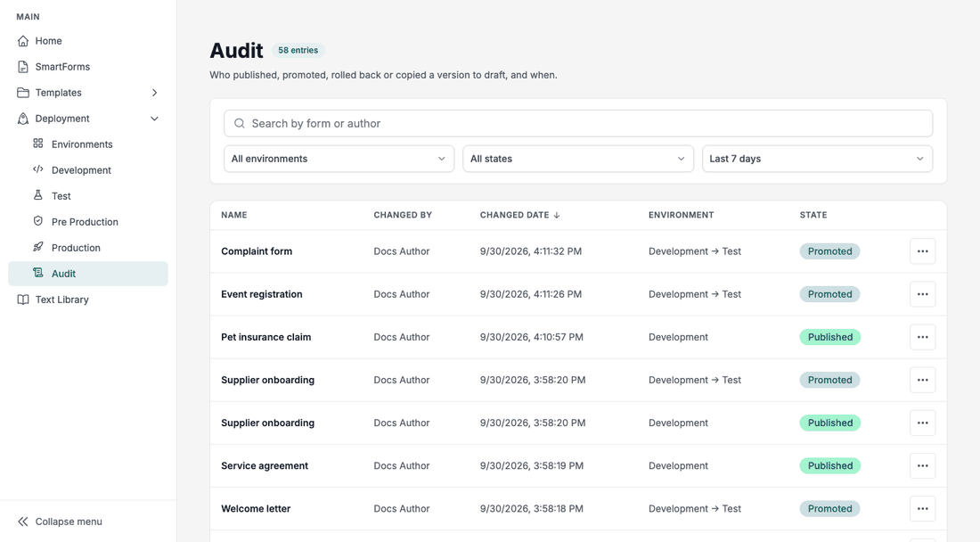Select Test in the sidebar

point(88,195)
